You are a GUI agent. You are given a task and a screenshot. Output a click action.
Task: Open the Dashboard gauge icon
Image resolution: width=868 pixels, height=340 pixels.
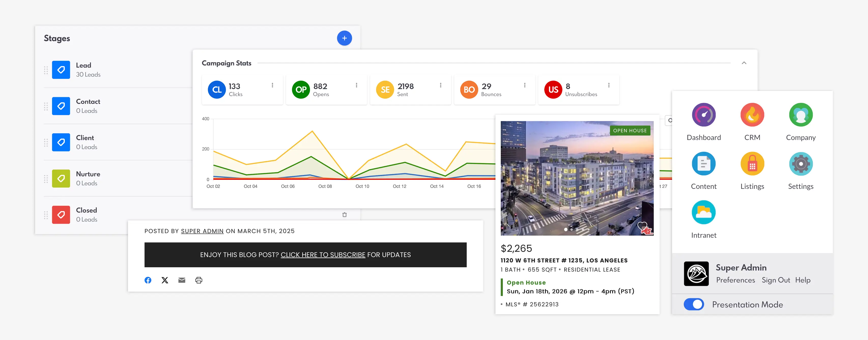coord(704,115)
